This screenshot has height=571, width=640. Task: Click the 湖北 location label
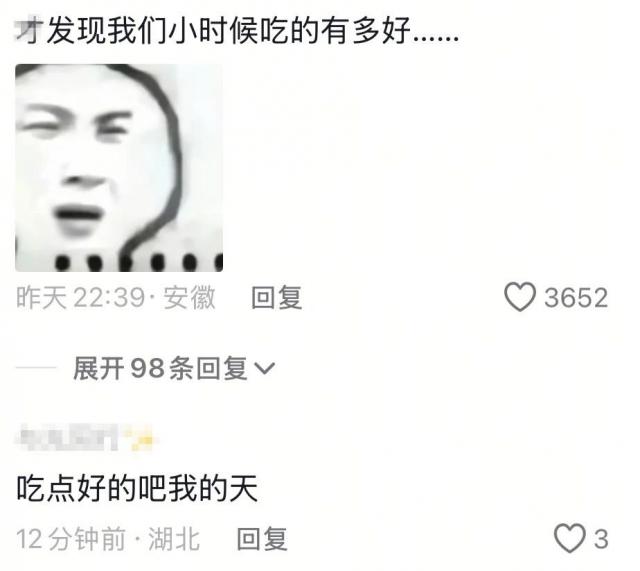174,539
